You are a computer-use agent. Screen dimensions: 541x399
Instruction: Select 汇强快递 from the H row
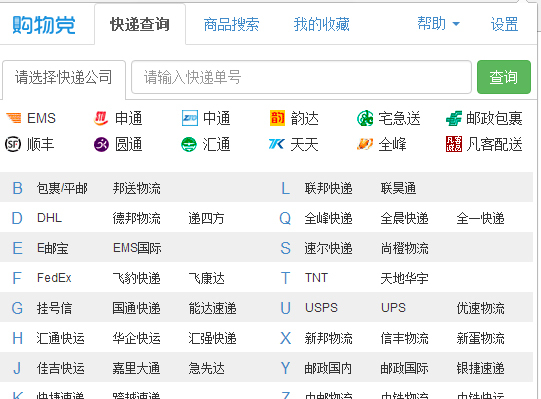[x=213, y=338]
